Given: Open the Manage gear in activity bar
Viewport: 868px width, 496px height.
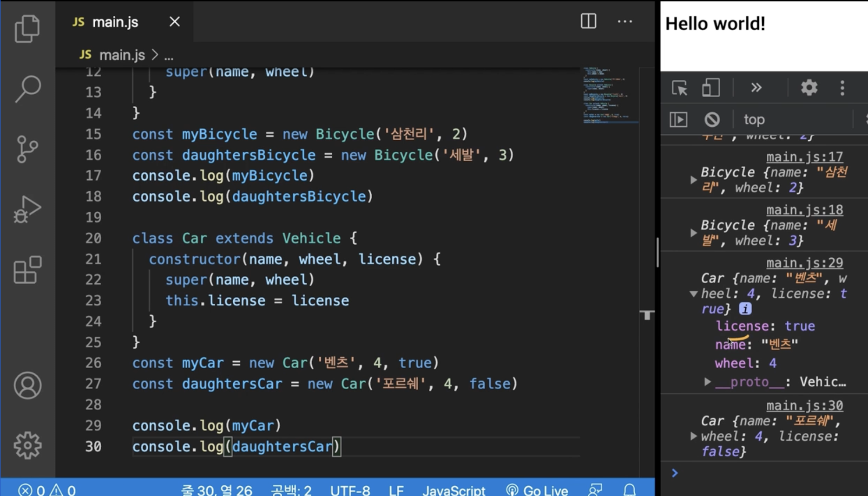Looking at the screenshot, I should pos(27,445).
